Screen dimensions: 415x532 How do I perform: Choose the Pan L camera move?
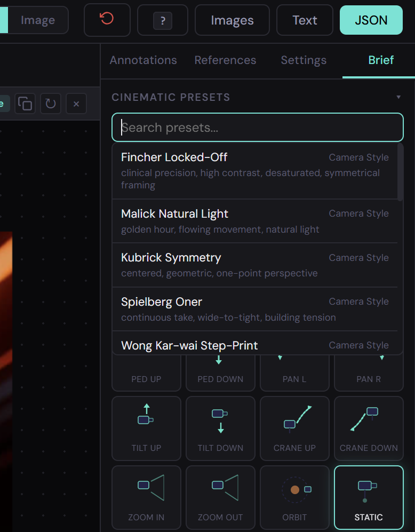click(294, 373)
